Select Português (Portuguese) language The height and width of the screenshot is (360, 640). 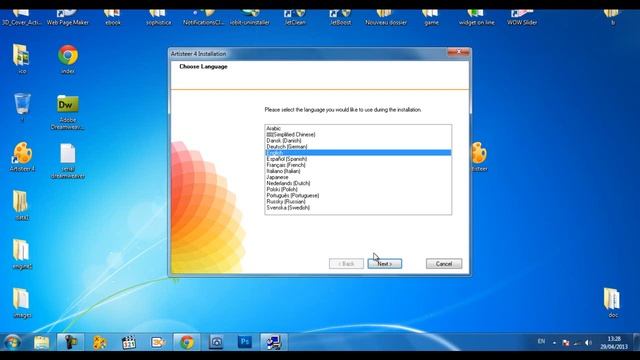tap(358, 196)
